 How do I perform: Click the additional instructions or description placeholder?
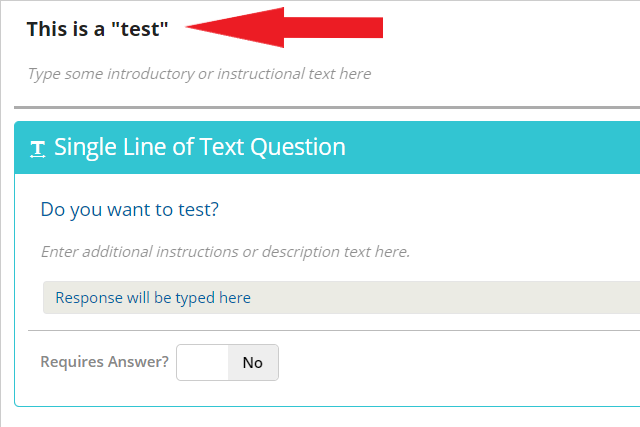tap(225, 252)
